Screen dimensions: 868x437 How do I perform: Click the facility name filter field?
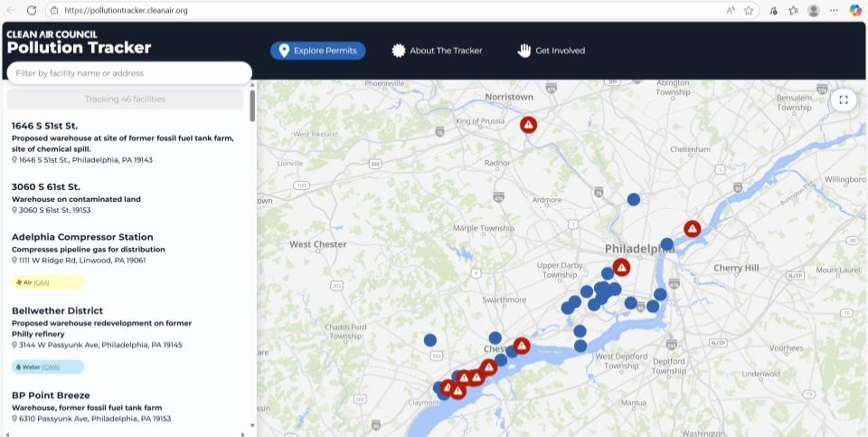point(128,73)
